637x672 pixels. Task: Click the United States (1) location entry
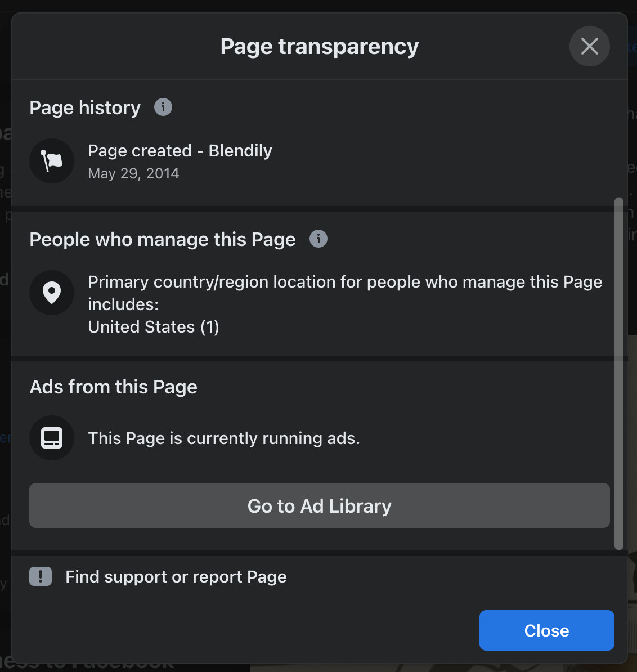(153, 326)
